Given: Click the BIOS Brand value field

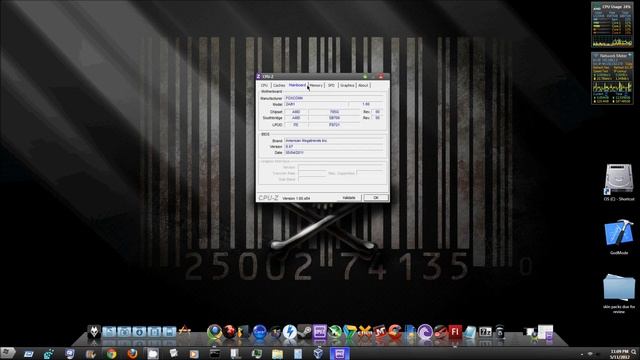Looking at the screenshot, I should pos(334,140).
